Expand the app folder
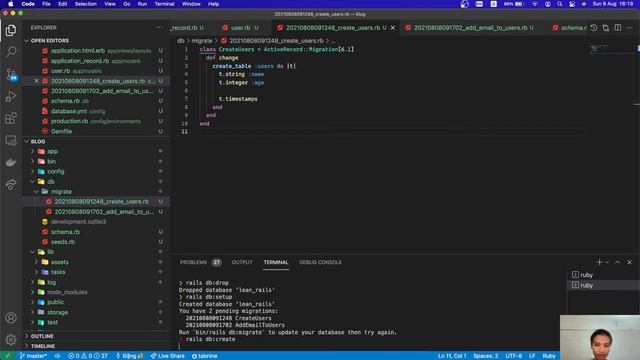Image resolution: width=640 pixels, height=360 pixels. pos(96,151)
